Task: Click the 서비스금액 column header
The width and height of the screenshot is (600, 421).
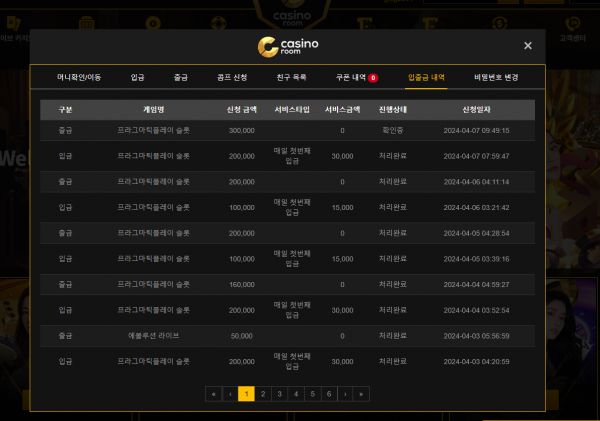Action: tap(342, 110)
